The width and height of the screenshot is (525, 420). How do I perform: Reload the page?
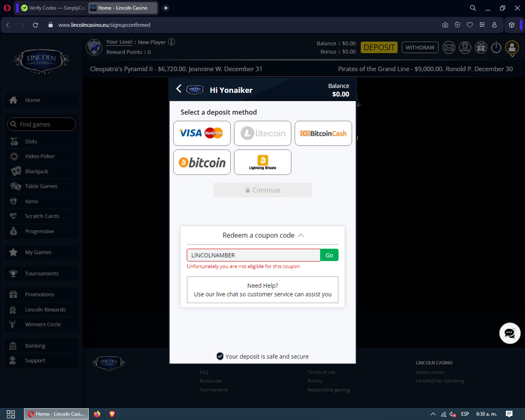point(35,25)
